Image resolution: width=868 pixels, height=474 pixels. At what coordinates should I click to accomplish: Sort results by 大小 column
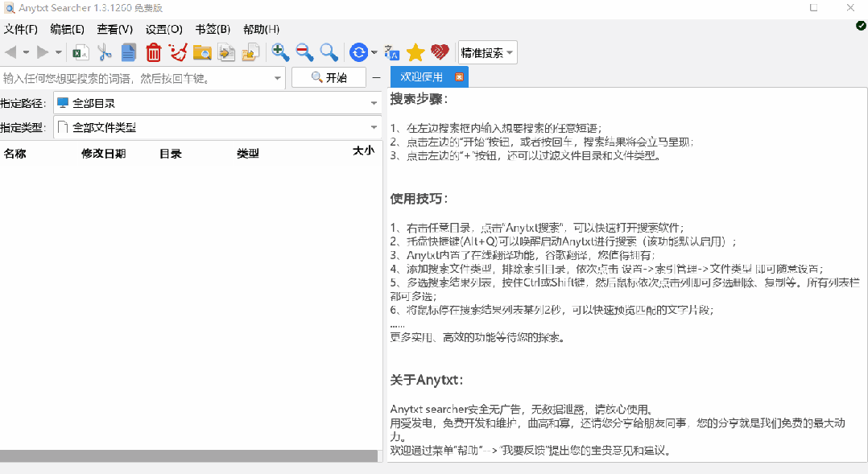pos(364,150)
